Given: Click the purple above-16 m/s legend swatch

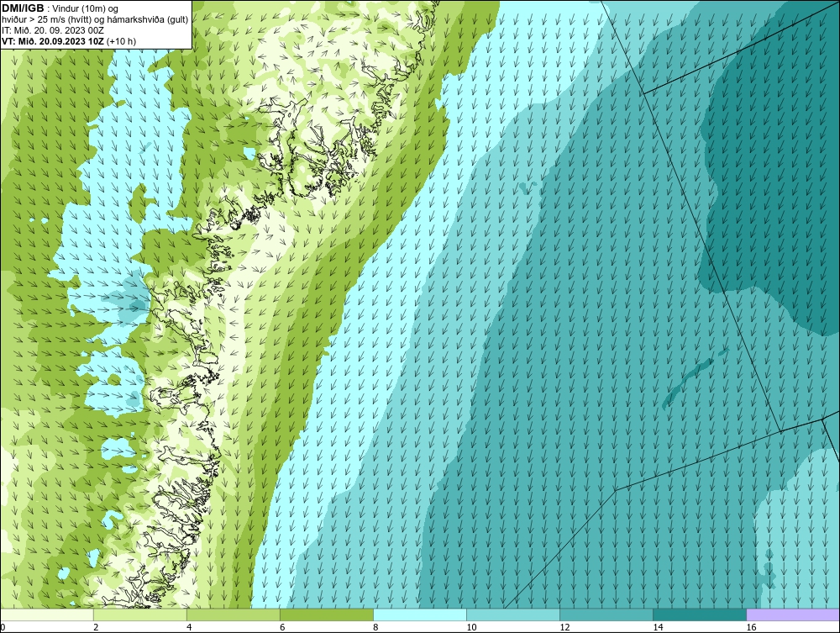Looking at the screenshot, I should pyautogui.click(x=793, y=615).
